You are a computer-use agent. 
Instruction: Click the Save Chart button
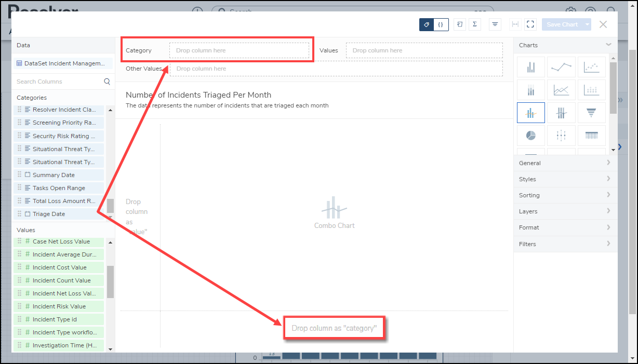(562, 24)
